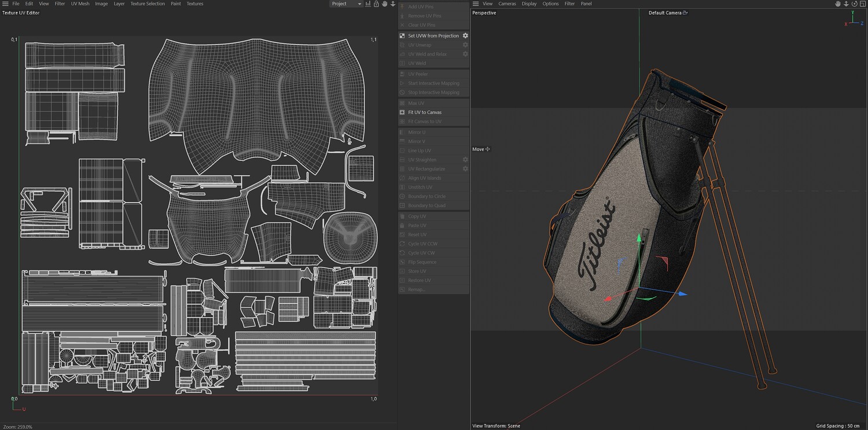Open the Layer menu
Viewport: 868px width, 430px height.
119,3
